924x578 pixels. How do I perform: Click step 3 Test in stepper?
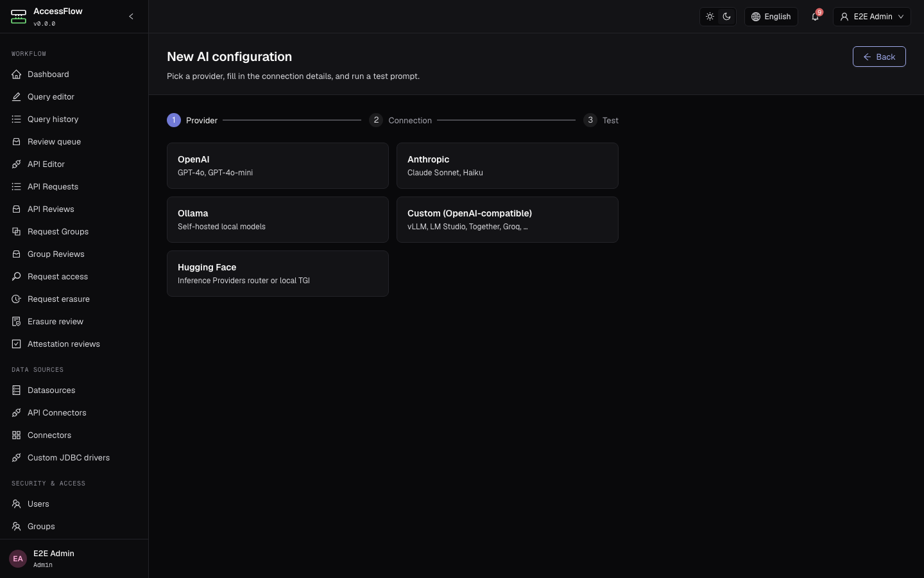point(601,120)
